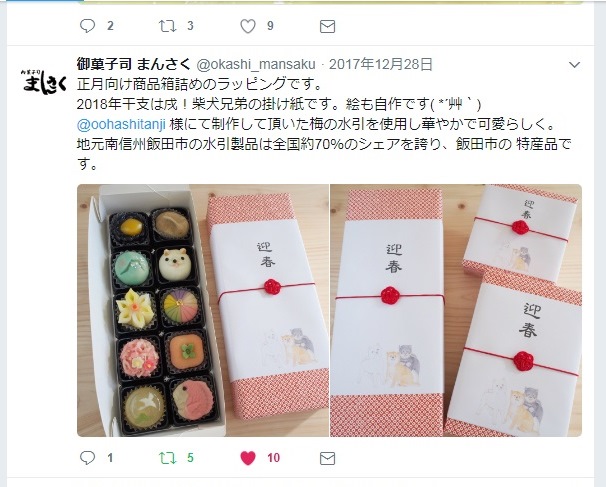Open the green retweet count of 5
The image size is (606, 487).
point(190,458)
